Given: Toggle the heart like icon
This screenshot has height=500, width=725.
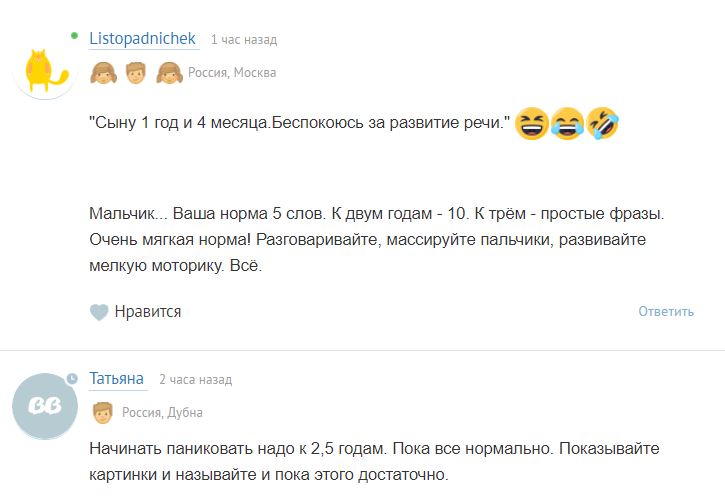Looking at the screenshot, I should [99, 312].
